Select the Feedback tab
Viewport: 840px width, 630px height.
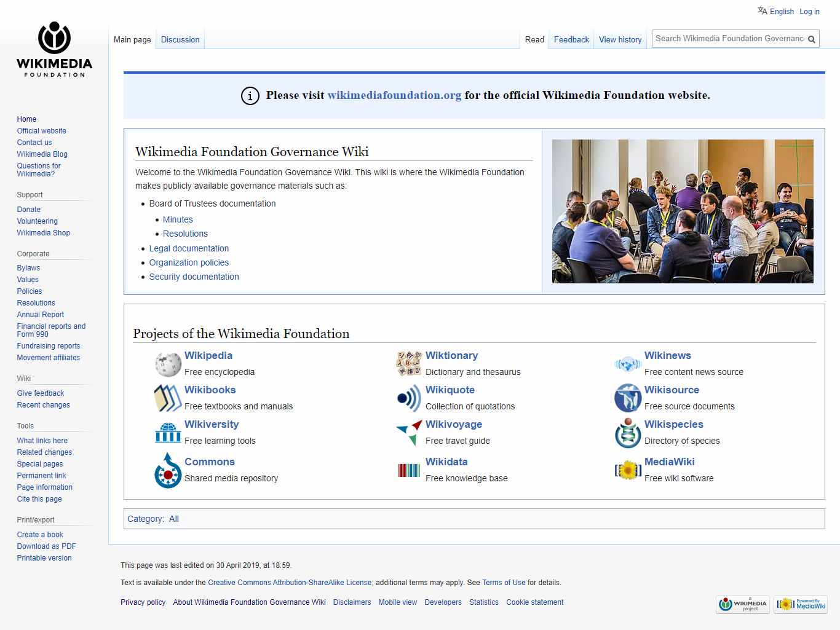[x=571, y=39]
